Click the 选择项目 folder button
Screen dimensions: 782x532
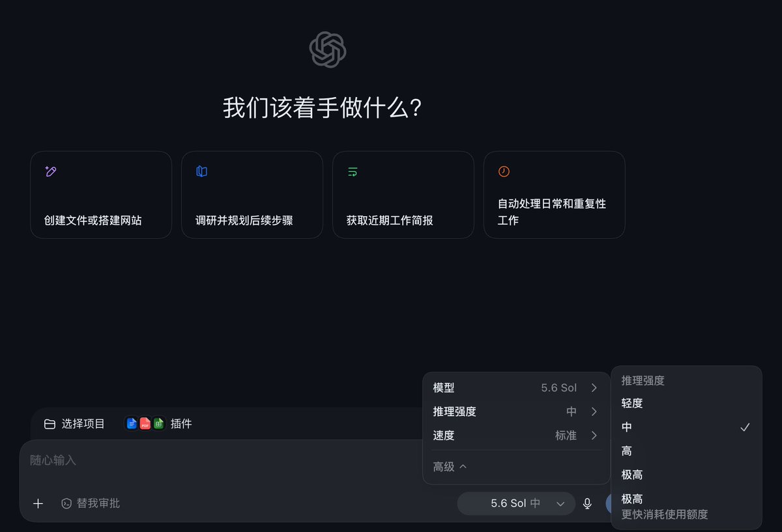click(x=74, y=424)
